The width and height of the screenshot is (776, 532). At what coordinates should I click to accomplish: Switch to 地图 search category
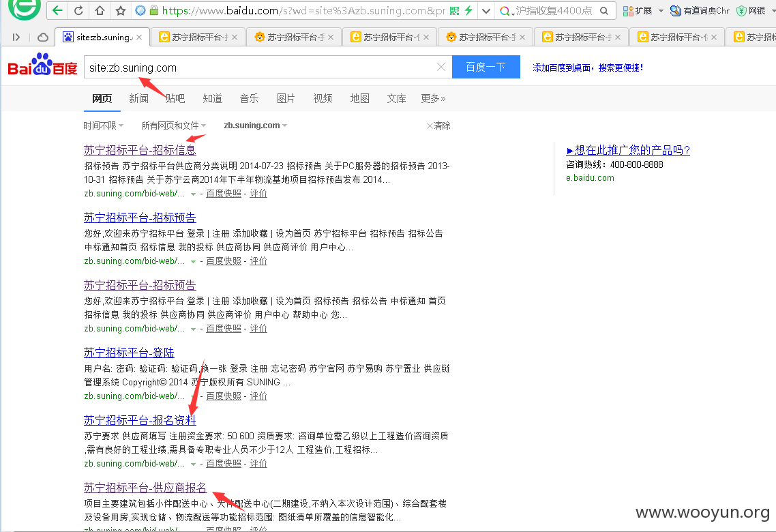tap(360, 98)
